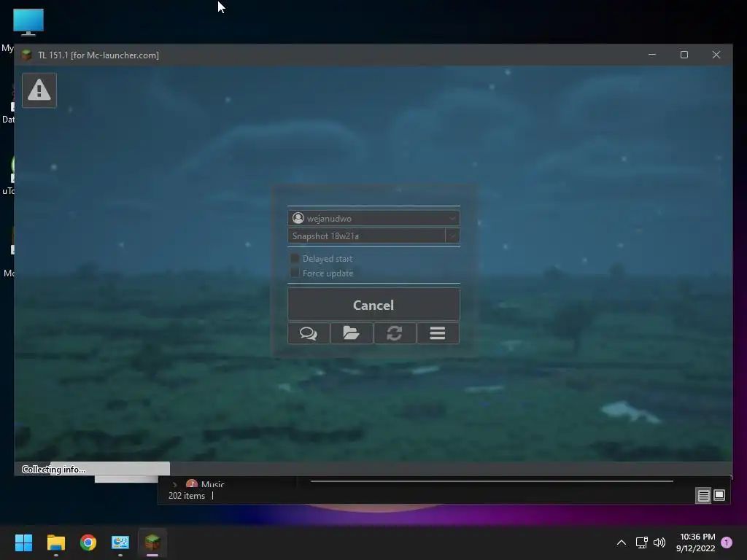Open the Control Panel taskbar icon
The width and height of the screenshot is (747, 560).
(x=120, y=542)
